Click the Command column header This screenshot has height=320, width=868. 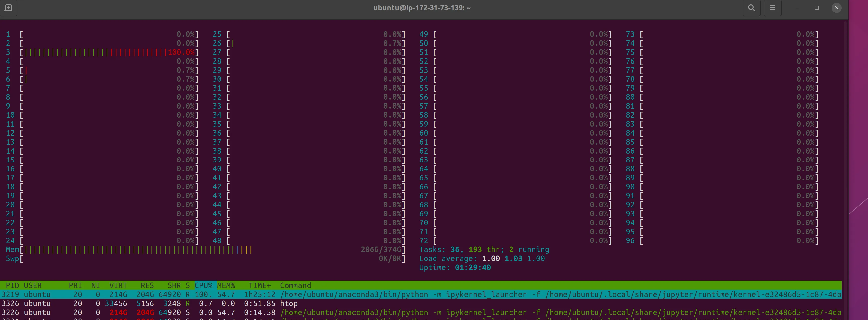(x=295, y=285)
